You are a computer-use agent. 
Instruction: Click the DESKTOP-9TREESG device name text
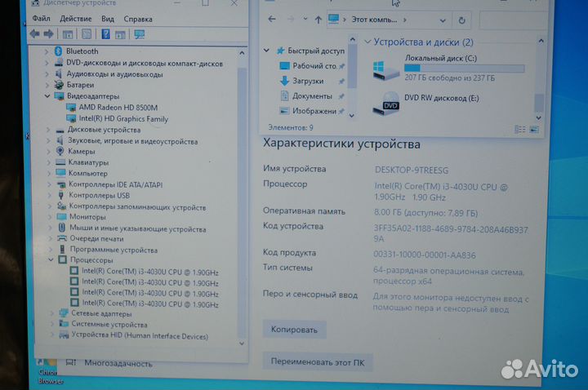[x=412, y=170]
